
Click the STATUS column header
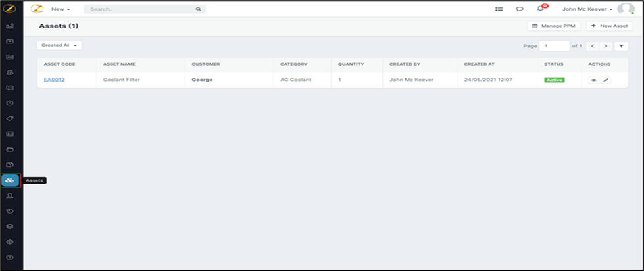coord(554,64)
